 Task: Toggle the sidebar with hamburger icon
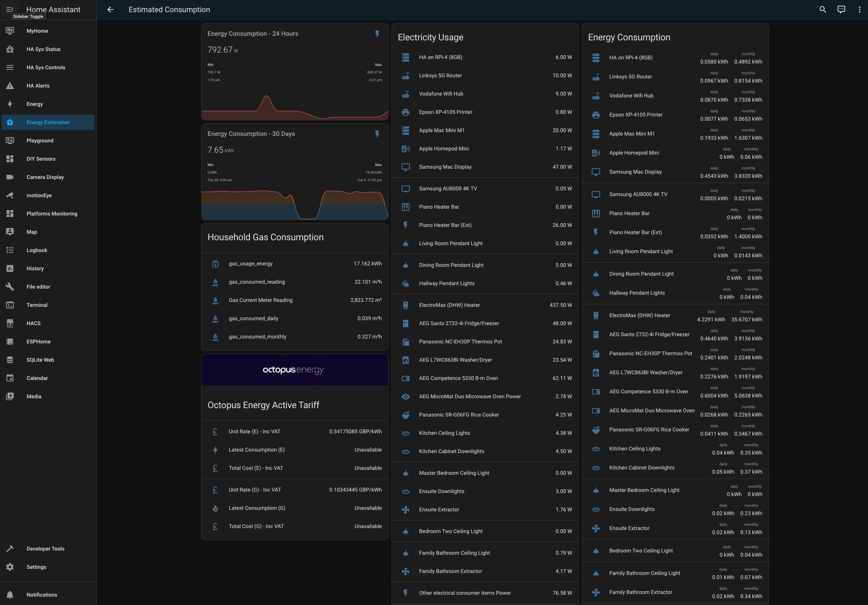point(10,10)
